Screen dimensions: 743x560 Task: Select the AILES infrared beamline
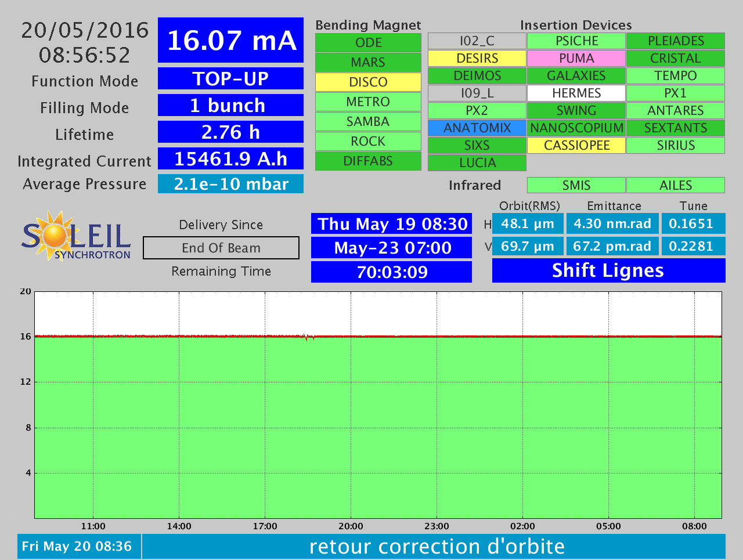(x=676, y=185)
